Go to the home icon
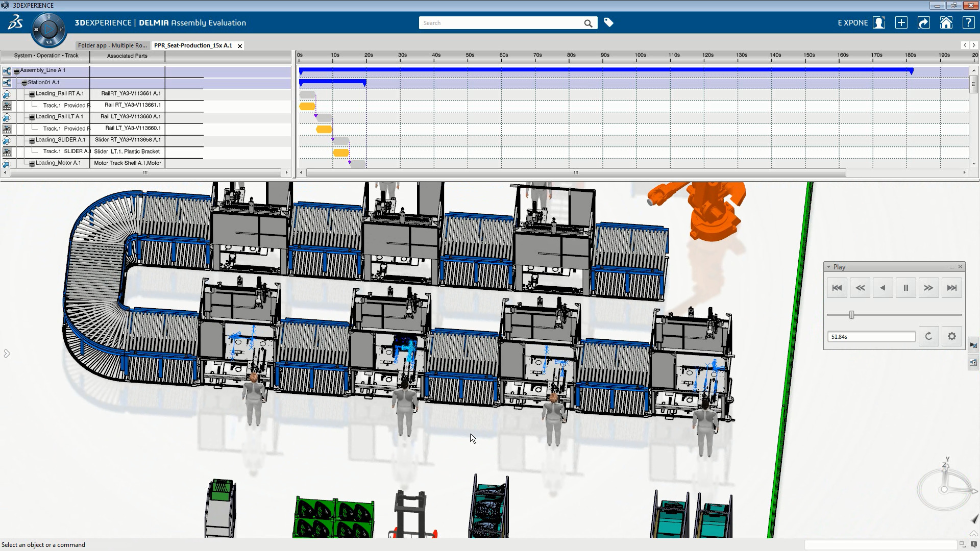This screenshot has height=551, width=980. [946, 23]
